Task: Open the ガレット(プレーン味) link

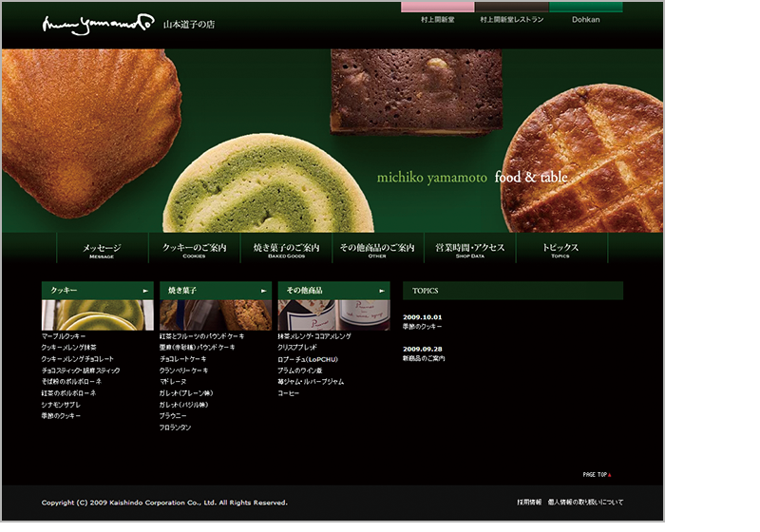Action: pyautogui.click(x=186, y=393)
